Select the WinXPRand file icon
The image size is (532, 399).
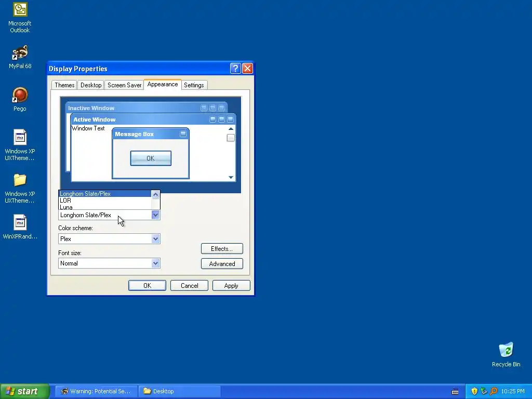pos(20,222)
